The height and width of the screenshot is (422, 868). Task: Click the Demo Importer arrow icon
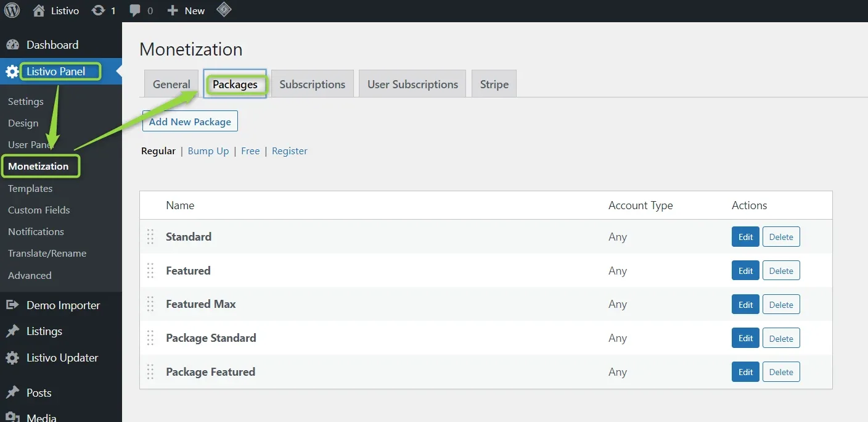pos(12,305)
